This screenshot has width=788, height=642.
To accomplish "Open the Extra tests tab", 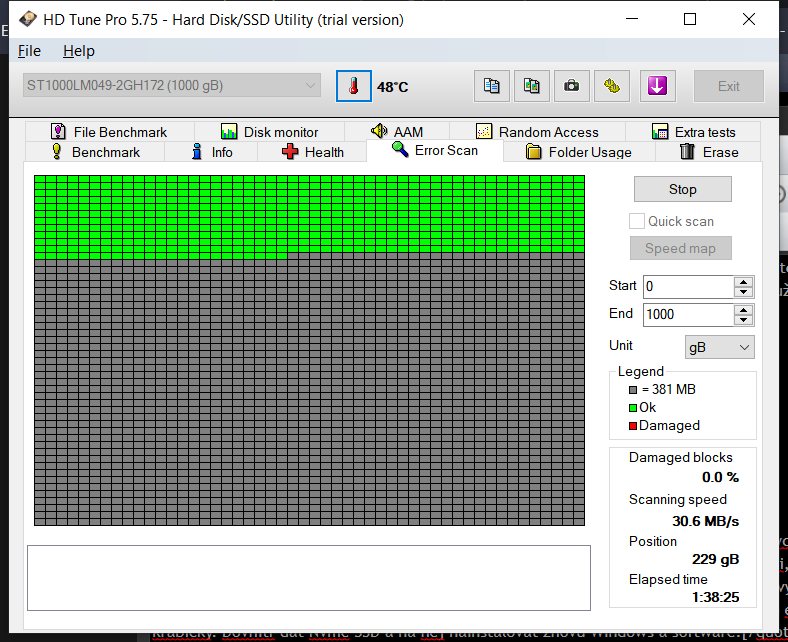I will coord(693,132).
